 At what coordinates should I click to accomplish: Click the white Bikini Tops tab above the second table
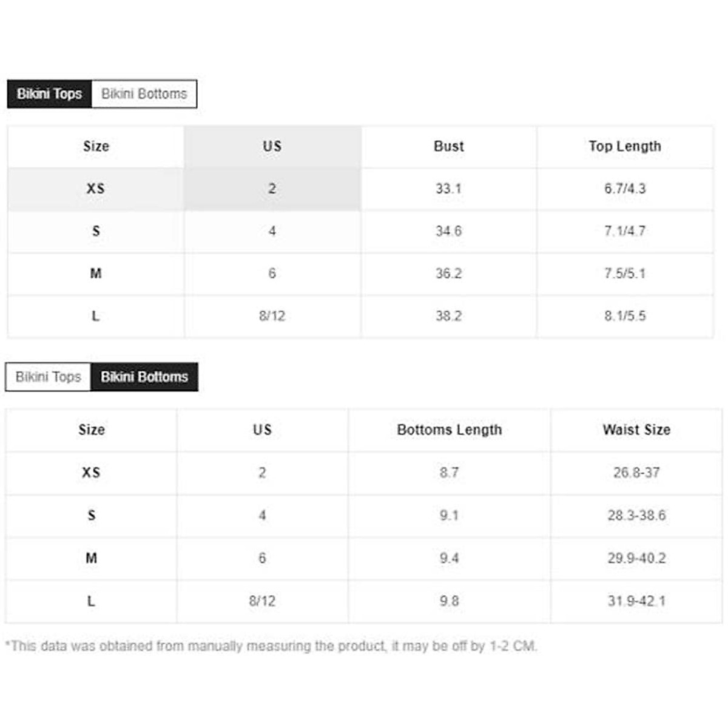pos(48,377)
